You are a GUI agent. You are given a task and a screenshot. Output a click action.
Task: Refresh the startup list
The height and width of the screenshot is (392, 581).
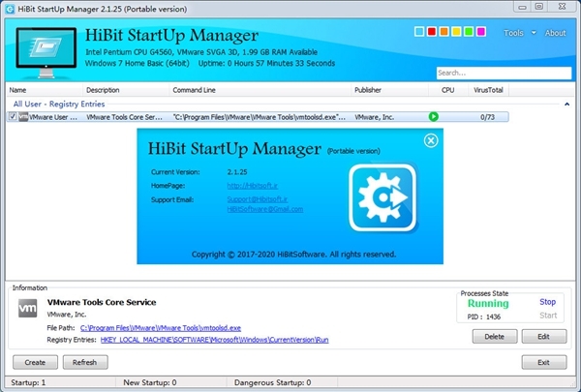tap(85, 362)
